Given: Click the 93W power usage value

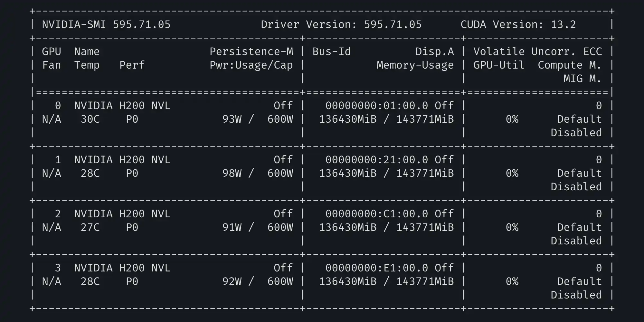Looking at the screenshot, I should [x=232, y=119].
